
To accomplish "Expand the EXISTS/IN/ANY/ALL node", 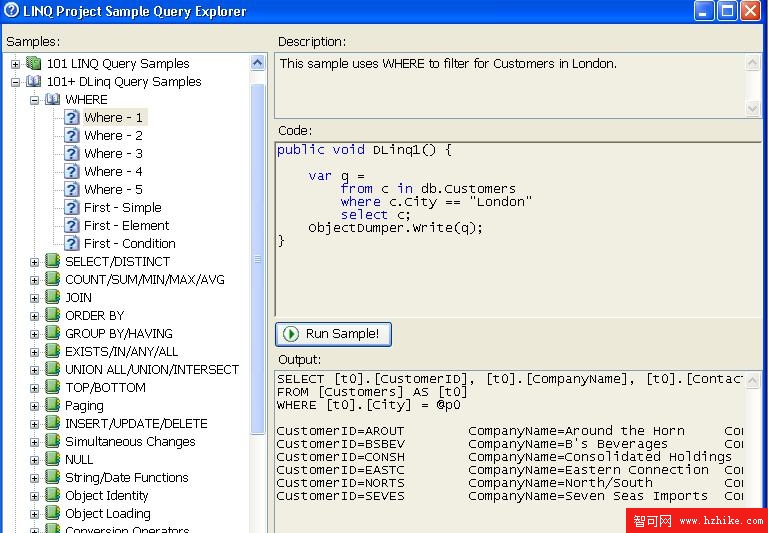I will (34, 352).
